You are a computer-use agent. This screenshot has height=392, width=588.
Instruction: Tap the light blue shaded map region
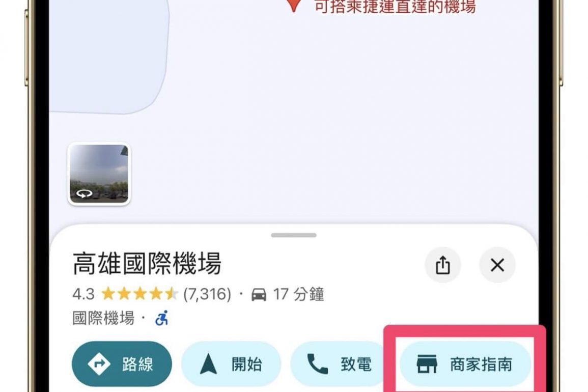[109, 57]
